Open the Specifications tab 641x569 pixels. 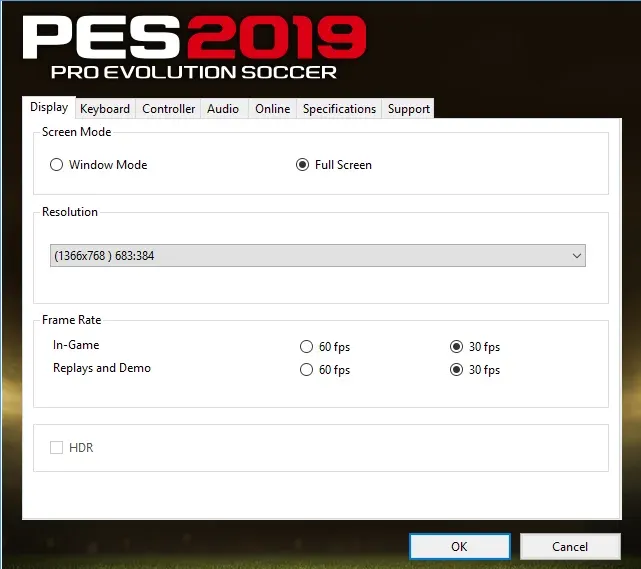(x=339, y=109)
